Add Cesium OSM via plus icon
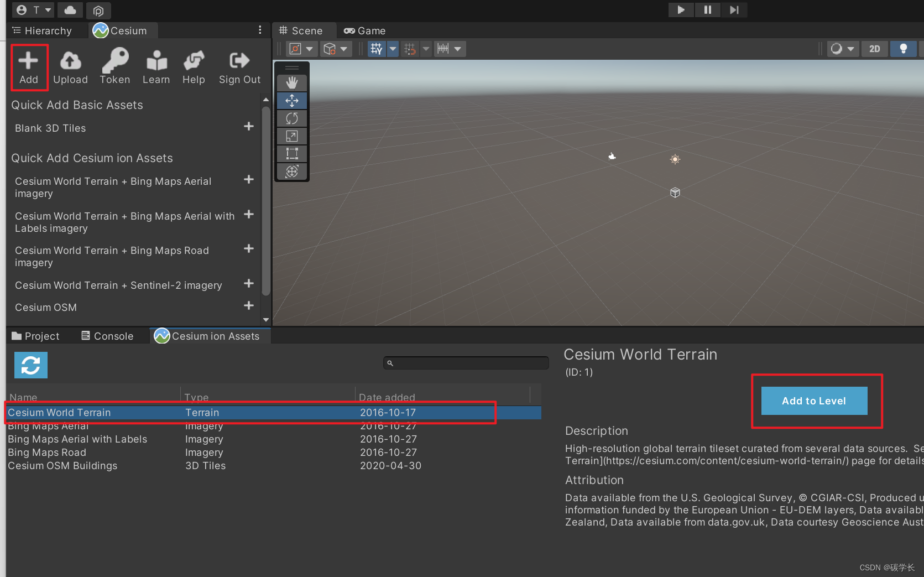 click(x=249, y=306)
